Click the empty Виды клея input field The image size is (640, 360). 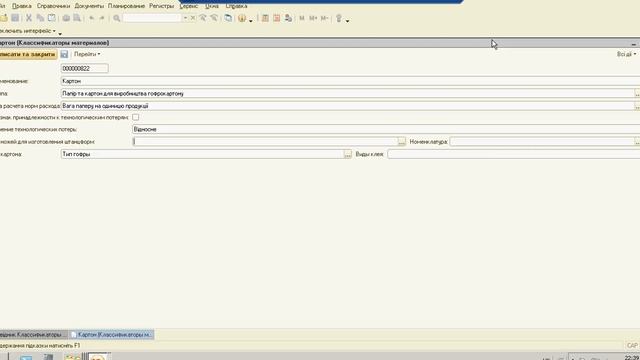tap(513, 154)
